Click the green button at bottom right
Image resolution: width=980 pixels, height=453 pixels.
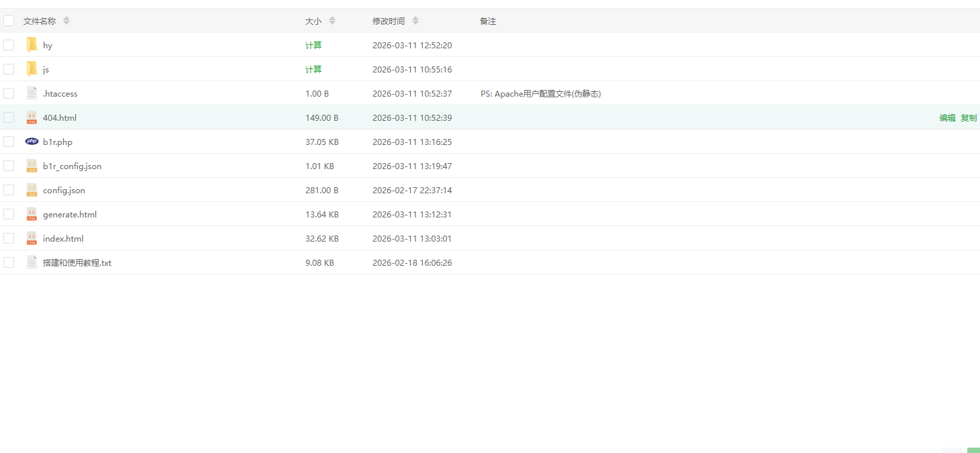pyautogui.click(x=973, y=450)
